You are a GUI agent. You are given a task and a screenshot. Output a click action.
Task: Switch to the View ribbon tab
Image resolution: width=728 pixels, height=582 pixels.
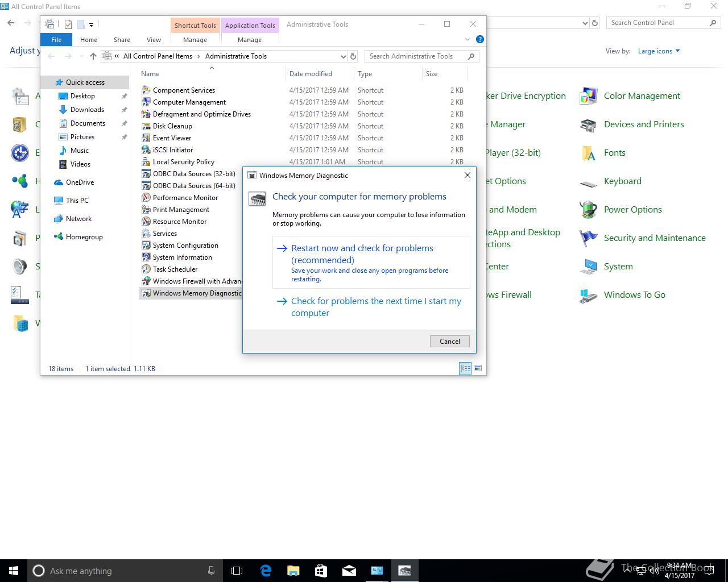[154, 40]
